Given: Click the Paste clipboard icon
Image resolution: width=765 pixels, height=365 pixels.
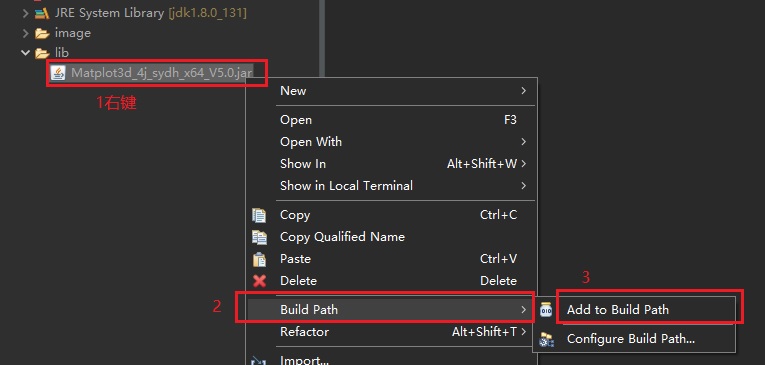Looking at the screenshot, I should pos(259,259).
